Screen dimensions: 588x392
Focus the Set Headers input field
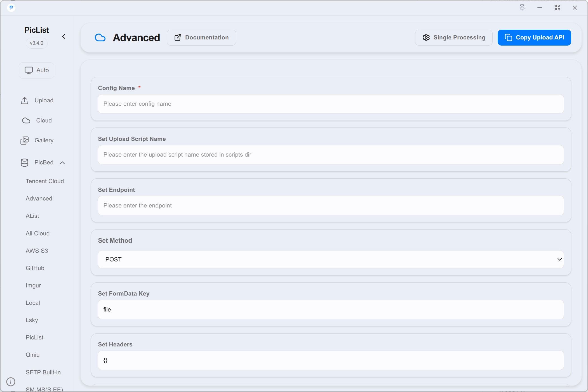point(331,360)
